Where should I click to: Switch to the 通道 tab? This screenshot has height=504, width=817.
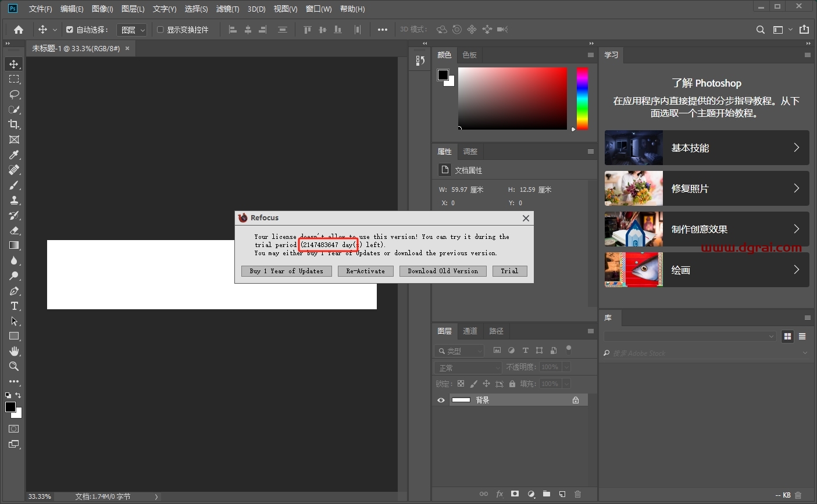pos(470,331)
